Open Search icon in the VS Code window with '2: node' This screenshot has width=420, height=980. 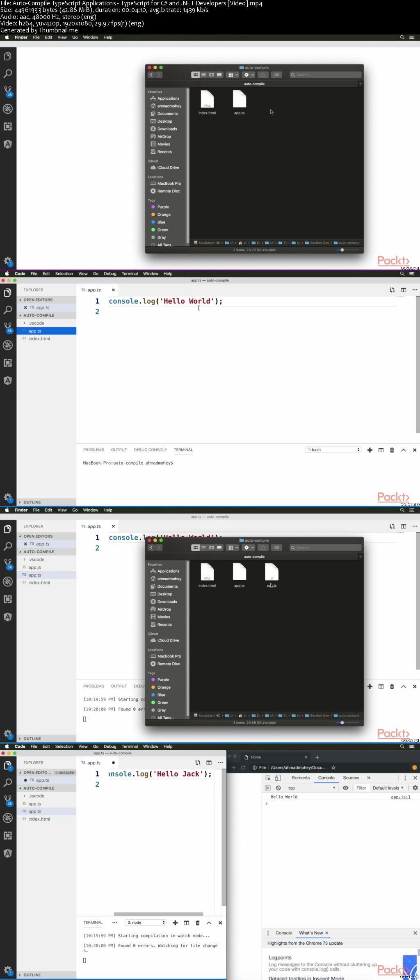click(x=8, y=783)
